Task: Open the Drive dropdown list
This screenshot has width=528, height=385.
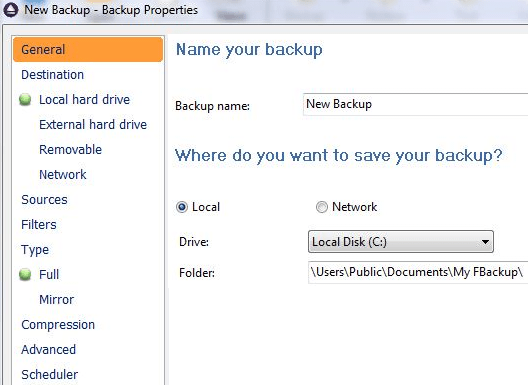Action: (401, 242)
